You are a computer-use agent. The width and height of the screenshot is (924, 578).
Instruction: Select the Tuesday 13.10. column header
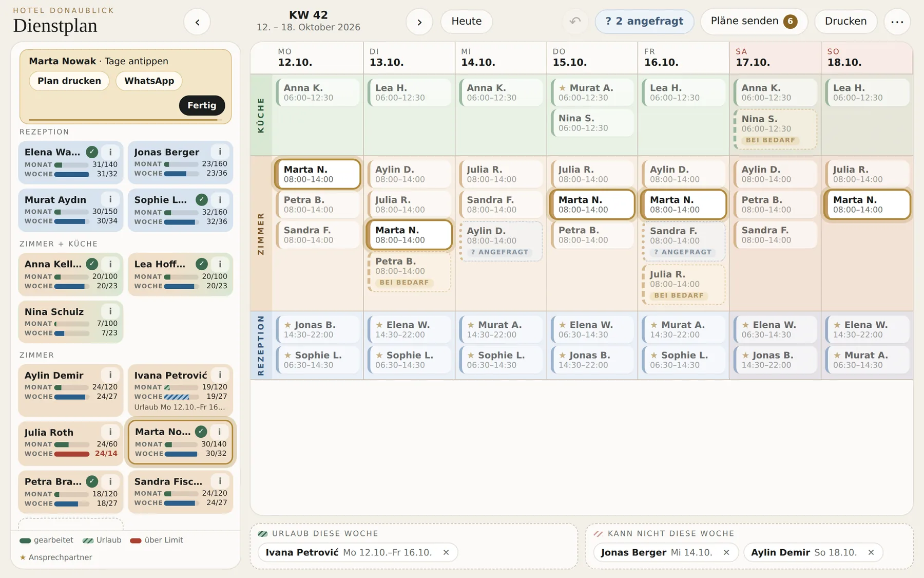pos(409,58)
